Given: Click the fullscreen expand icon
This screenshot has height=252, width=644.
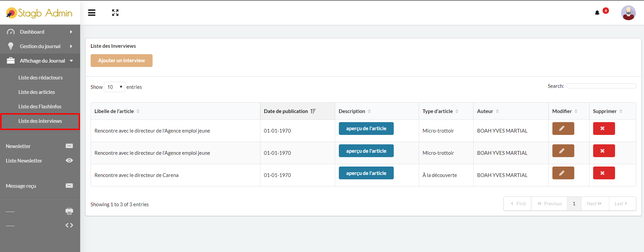Looking at the screenshot, I should (115, 13).
